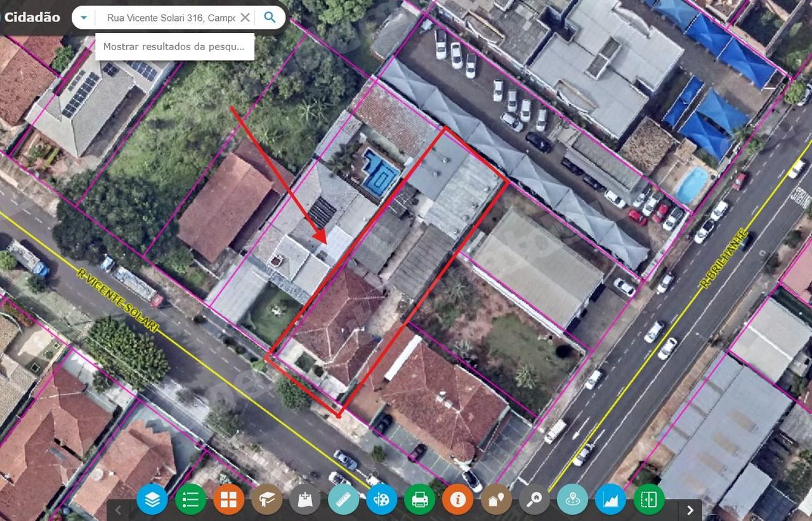Clear the search text with the X
The height and width of the screenshot is (521, 812).
click(x=245, y=17)
